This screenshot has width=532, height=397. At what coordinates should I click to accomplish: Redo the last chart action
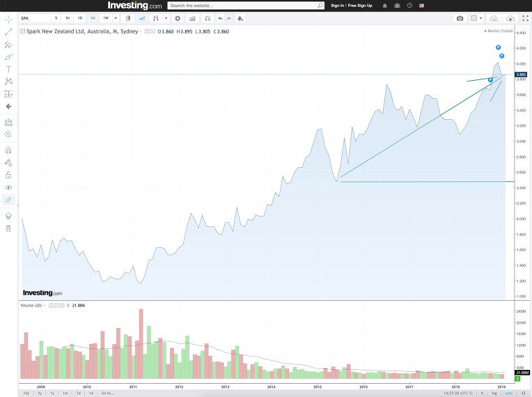click(229, 18)
